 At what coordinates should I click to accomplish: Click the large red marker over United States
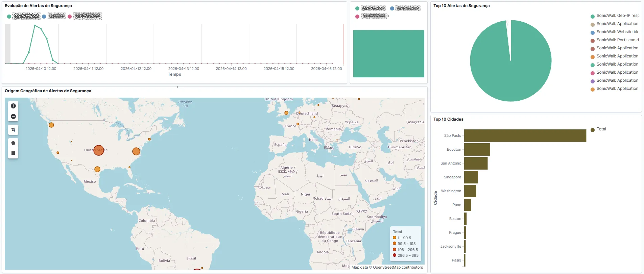click(x=99, y=150)
